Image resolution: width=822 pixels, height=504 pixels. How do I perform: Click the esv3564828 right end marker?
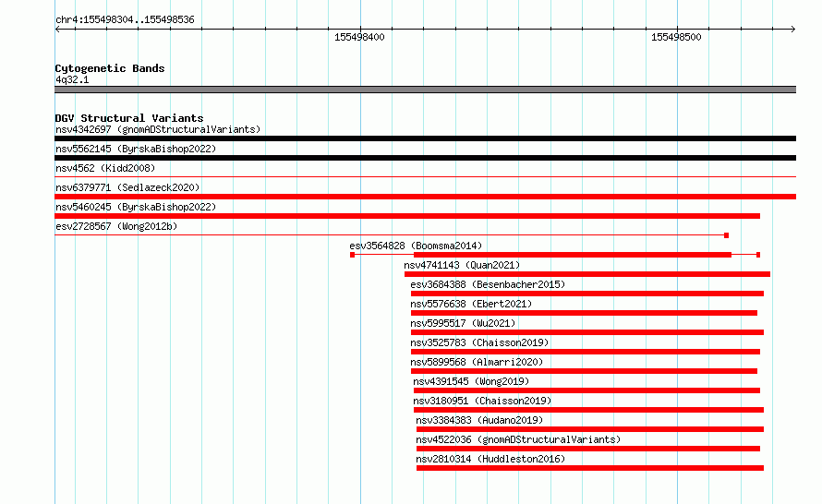tap(758, 255)
